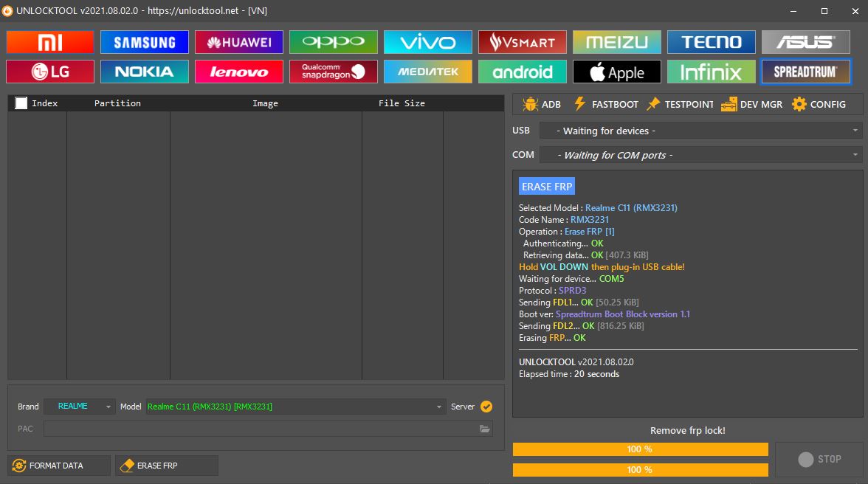Click the Index column header text
The image size is (868, 484).
tap(45, 103)
